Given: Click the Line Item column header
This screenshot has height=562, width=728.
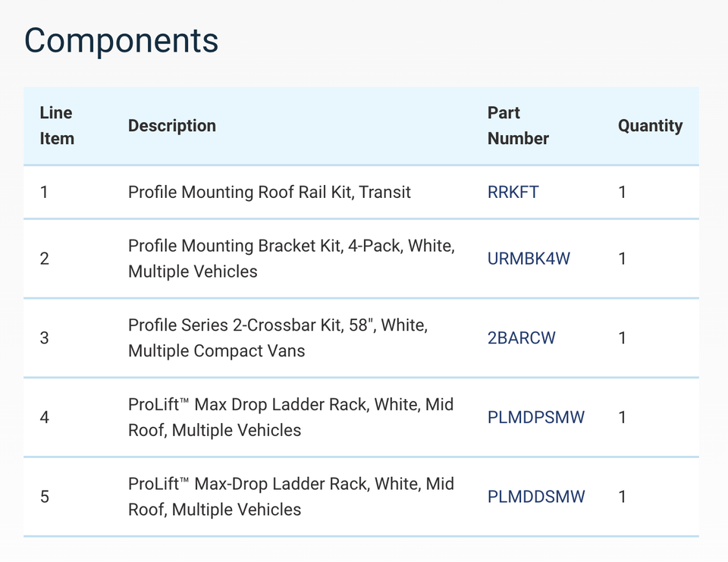Looking at the screenshot, I should (57, 126).
